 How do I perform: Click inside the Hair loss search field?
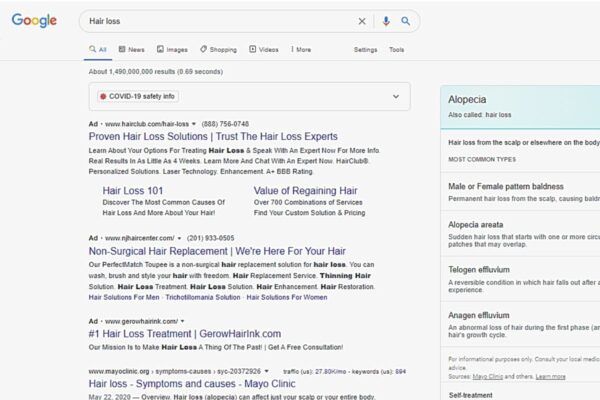pos(218,21)
